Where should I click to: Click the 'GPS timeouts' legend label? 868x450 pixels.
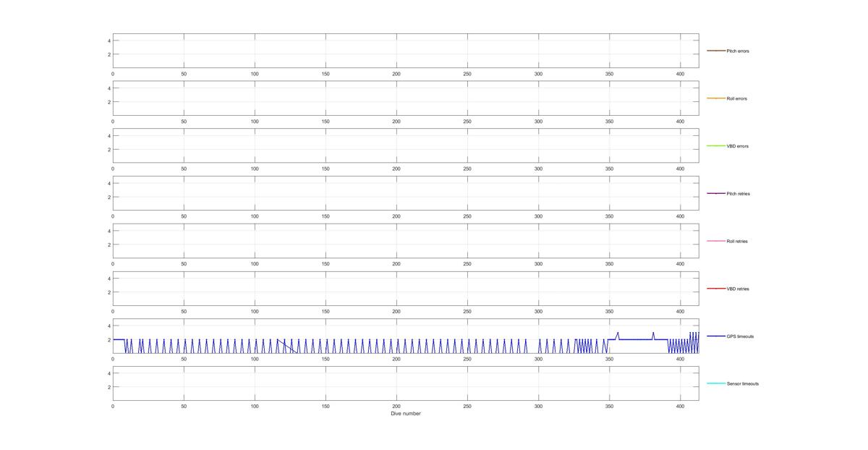pyautogui.click(x=740, y=336)
